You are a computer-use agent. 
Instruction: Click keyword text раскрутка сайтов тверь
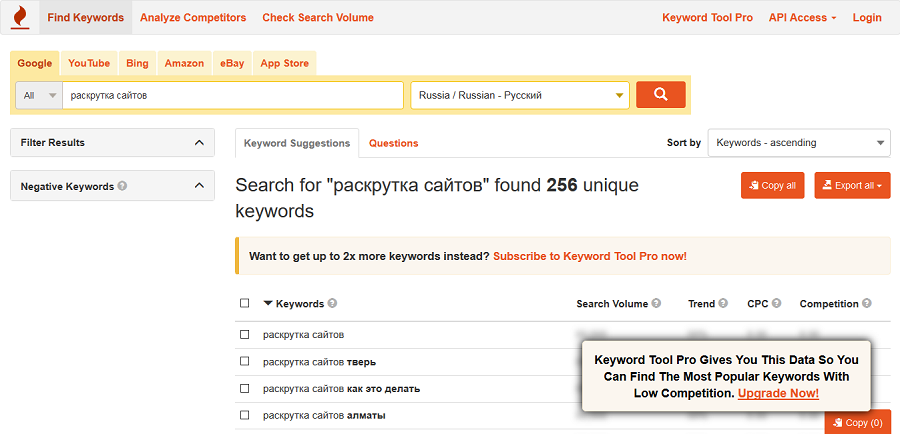[320, 362]
